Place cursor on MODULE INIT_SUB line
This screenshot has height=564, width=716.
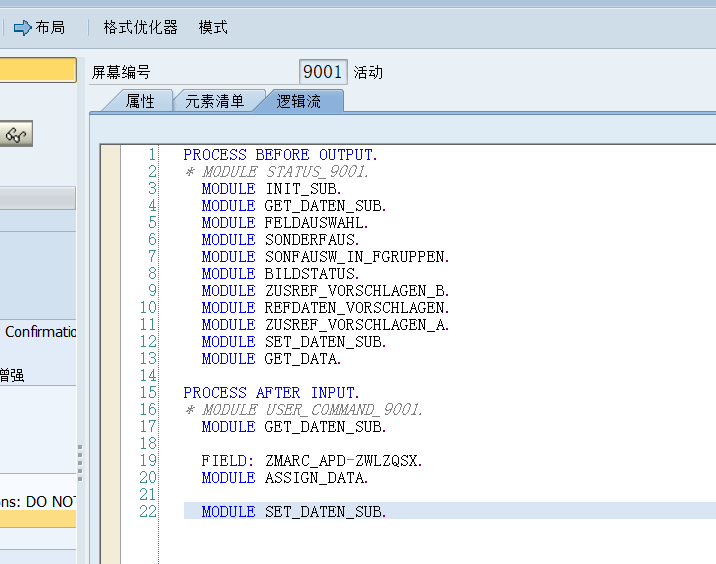click(x=271, y=189)
